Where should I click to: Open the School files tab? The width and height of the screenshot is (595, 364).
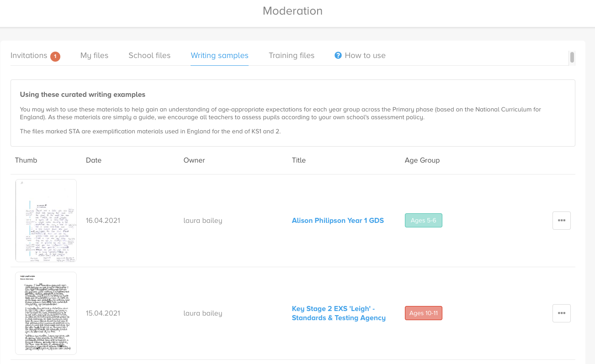coord(149,55)
